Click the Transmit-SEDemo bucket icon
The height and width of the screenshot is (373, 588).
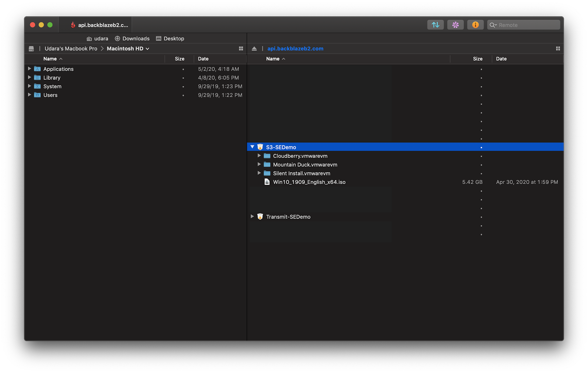(x=260, y=217)
